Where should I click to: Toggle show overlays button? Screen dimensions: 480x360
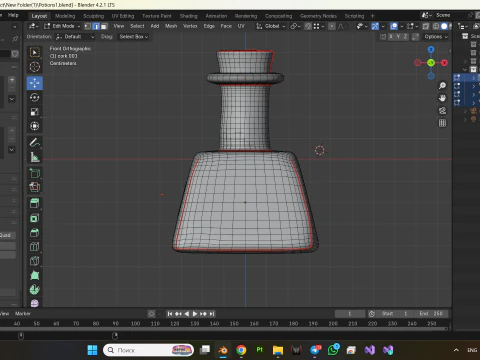[x=394, y=26]
